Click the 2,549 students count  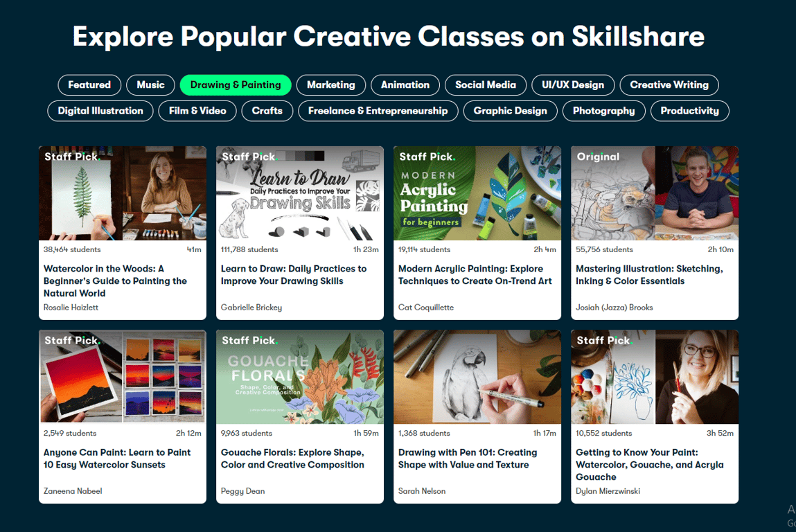tap(69, 433)
